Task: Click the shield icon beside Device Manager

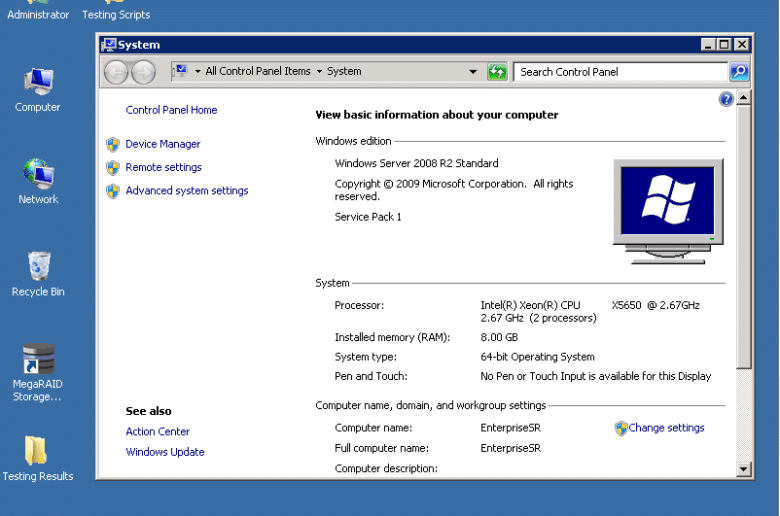Action: [113, 144]
